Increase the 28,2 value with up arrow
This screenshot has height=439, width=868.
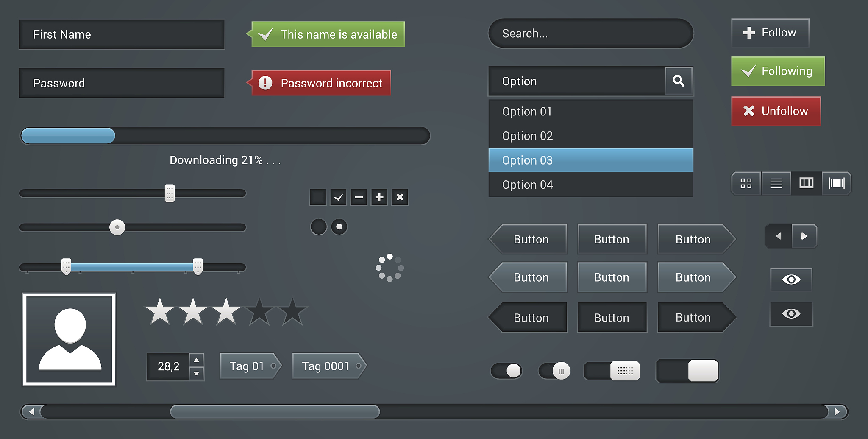click(x=196, y=360)
